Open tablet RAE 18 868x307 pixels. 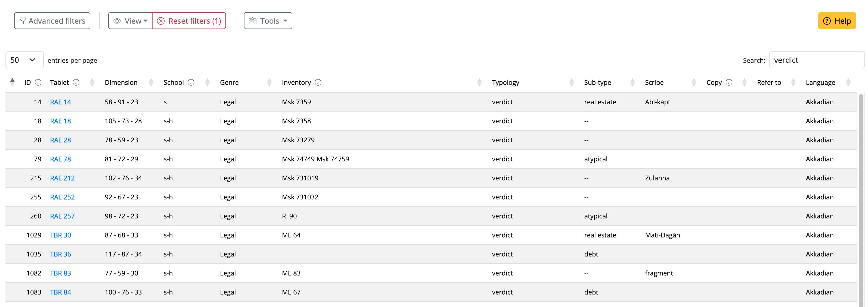[x=61, y=121]
